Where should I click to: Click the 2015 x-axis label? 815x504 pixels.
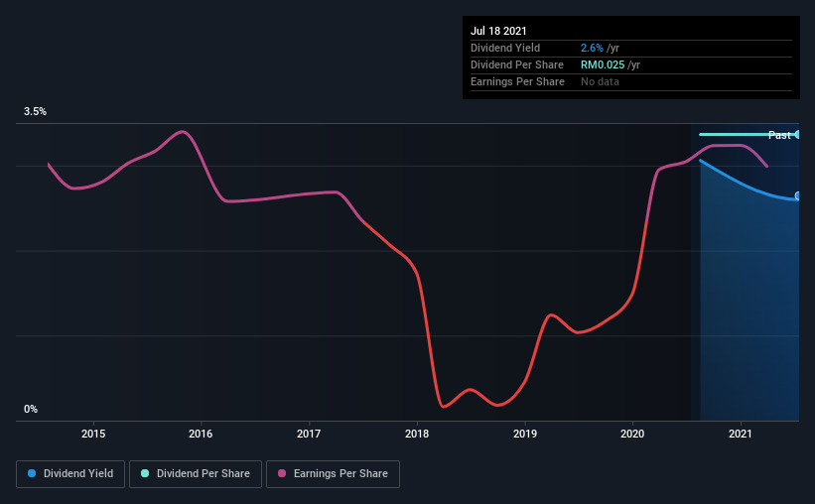tap(93, 434)
